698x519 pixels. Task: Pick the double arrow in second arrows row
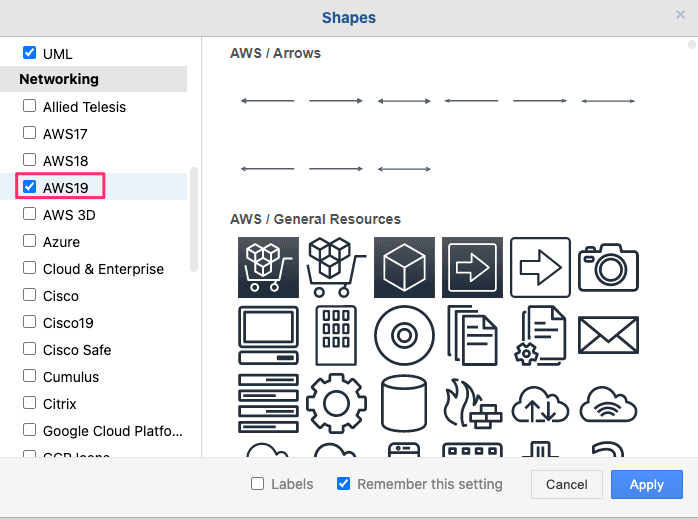(404, 169)
